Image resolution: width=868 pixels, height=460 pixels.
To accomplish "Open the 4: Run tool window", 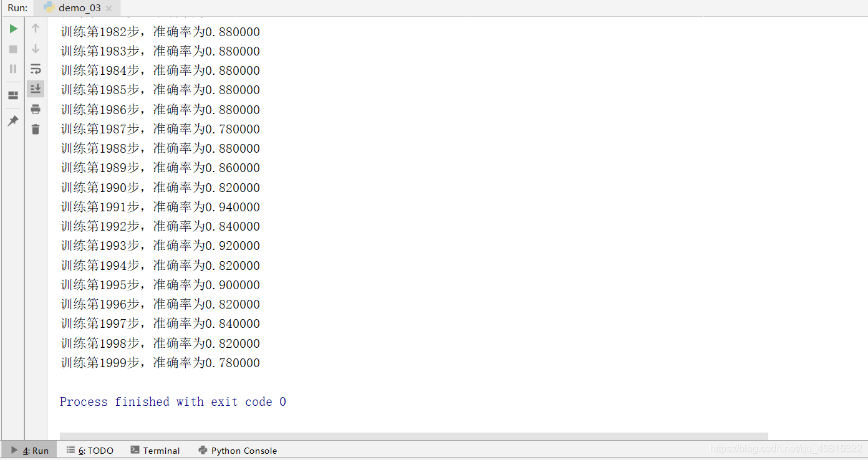I will pos(30,450).
